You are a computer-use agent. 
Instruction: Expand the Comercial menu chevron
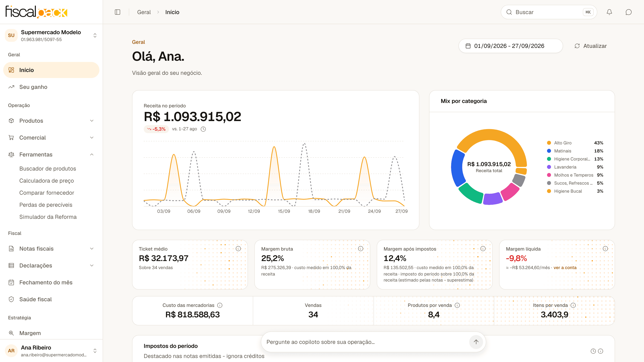coord(92,138)
